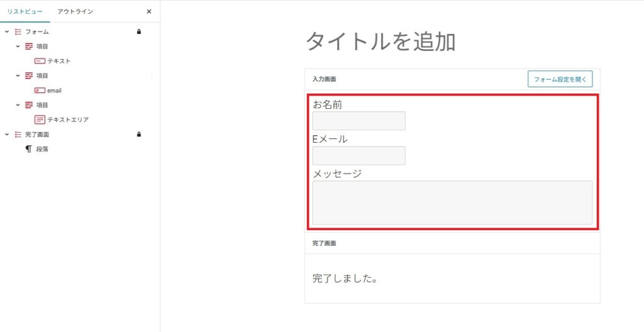The width and height of the screenshot is (644, 332).
Task: Close the list view panel
Action: pos(149,11)
